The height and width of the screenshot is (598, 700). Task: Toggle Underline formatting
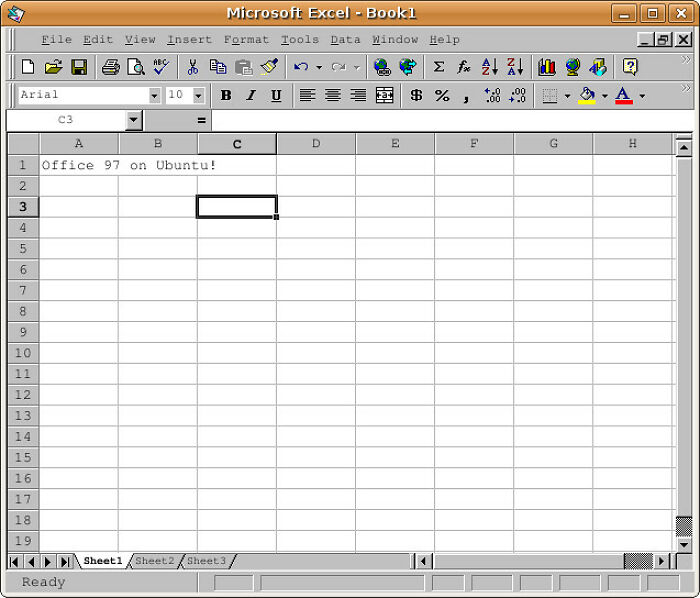[x=276, y=96]
